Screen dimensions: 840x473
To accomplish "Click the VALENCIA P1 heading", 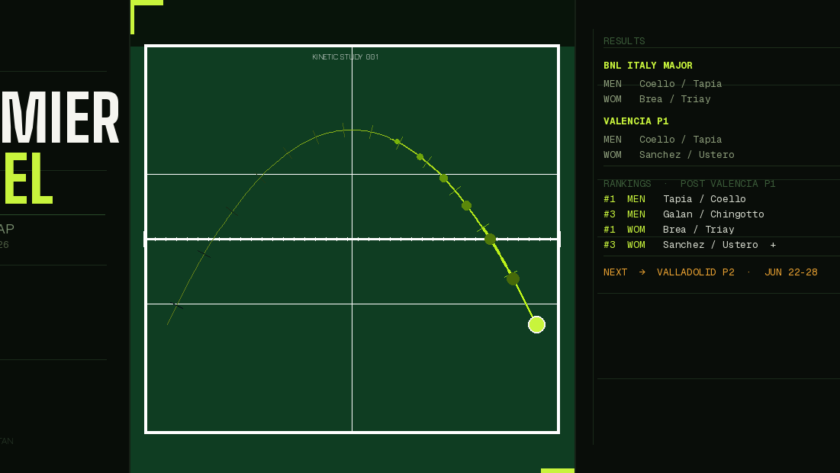I will pyautogui.click(x=636, y=121).
